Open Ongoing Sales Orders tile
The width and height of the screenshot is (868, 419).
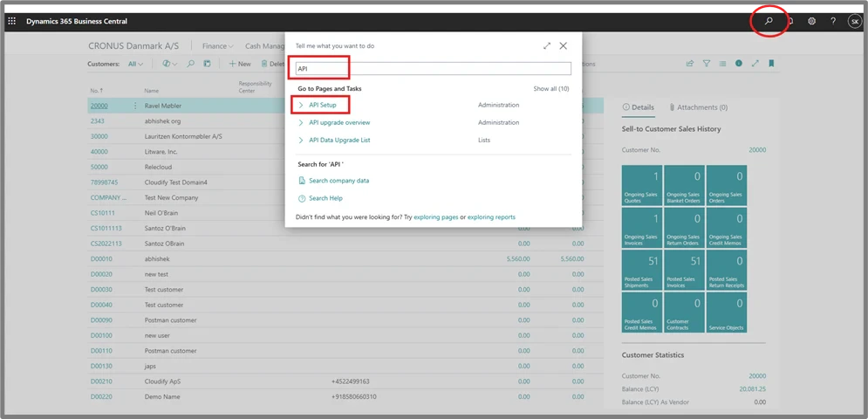tap(727, 185)
